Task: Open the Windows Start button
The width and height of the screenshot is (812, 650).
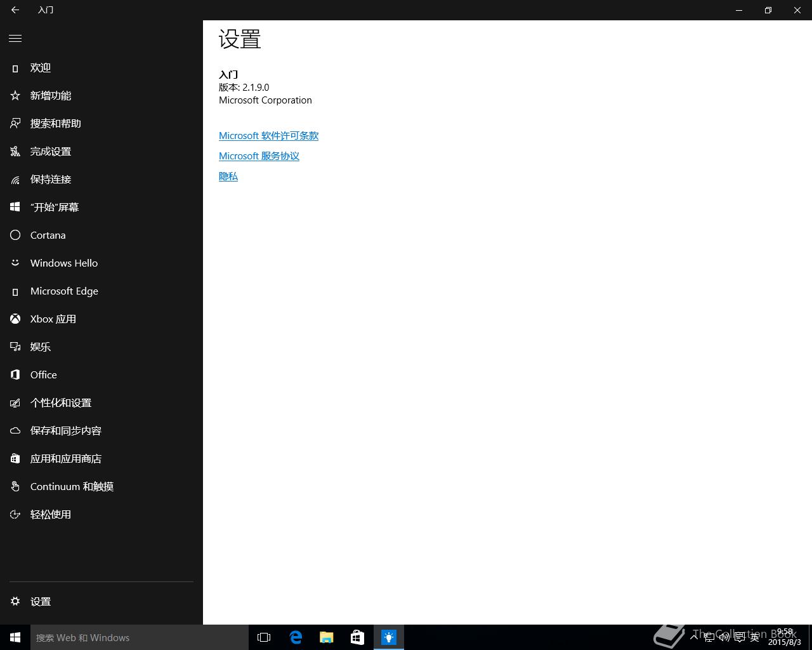Action: tap(15, 637)
